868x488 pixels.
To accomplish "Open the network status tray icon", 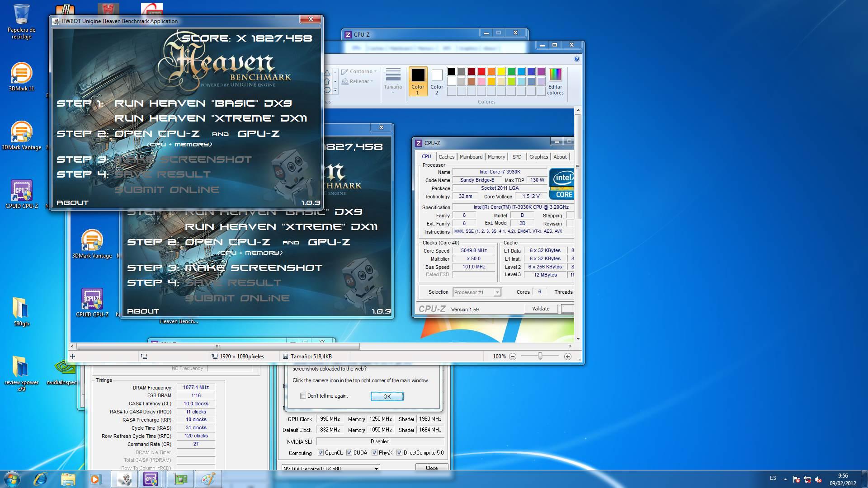I will [x=807, y=479].
